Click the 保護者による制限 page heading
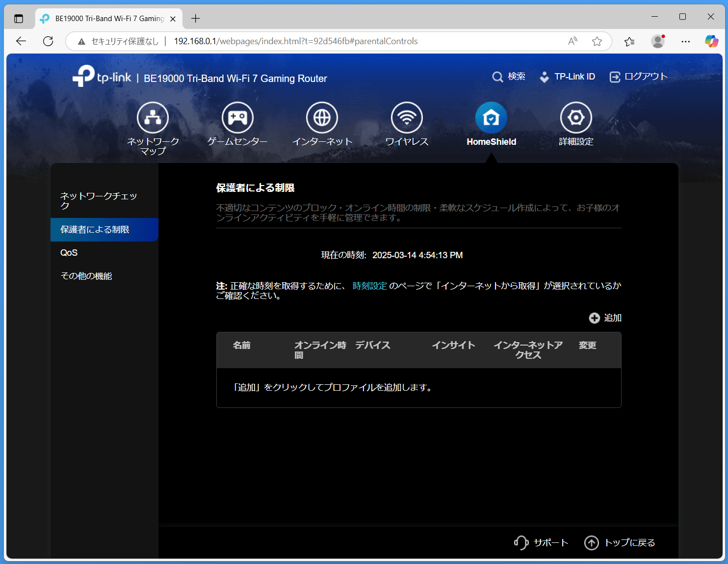The width and height of the screenshot is (728, 564). (x=256, y=188)
